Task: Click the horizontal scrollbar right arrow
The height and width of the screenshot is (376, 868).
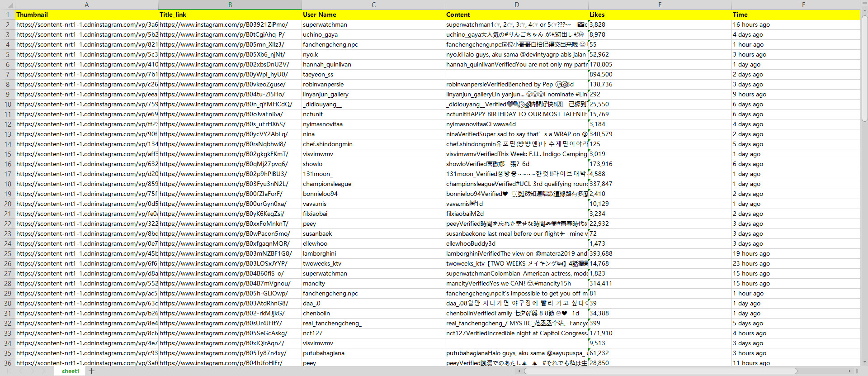Action: coord(850,371)
